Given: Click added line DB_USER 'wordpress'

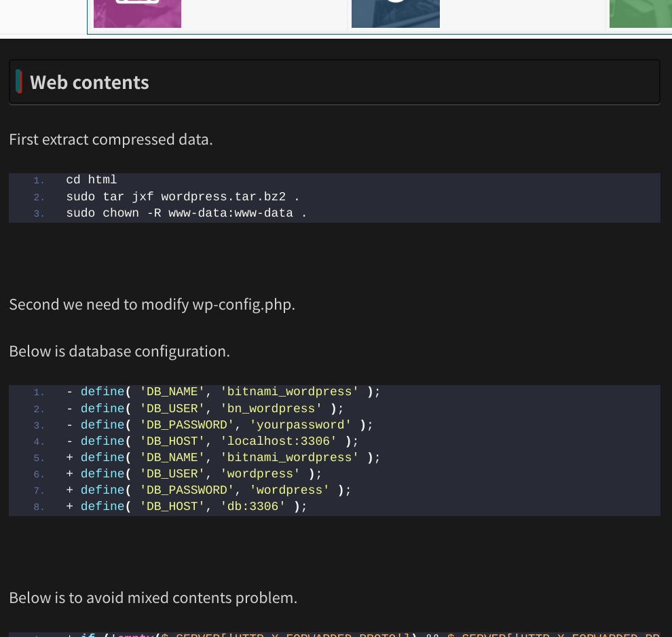Looking at the screenshot, I should click(193, 474).
